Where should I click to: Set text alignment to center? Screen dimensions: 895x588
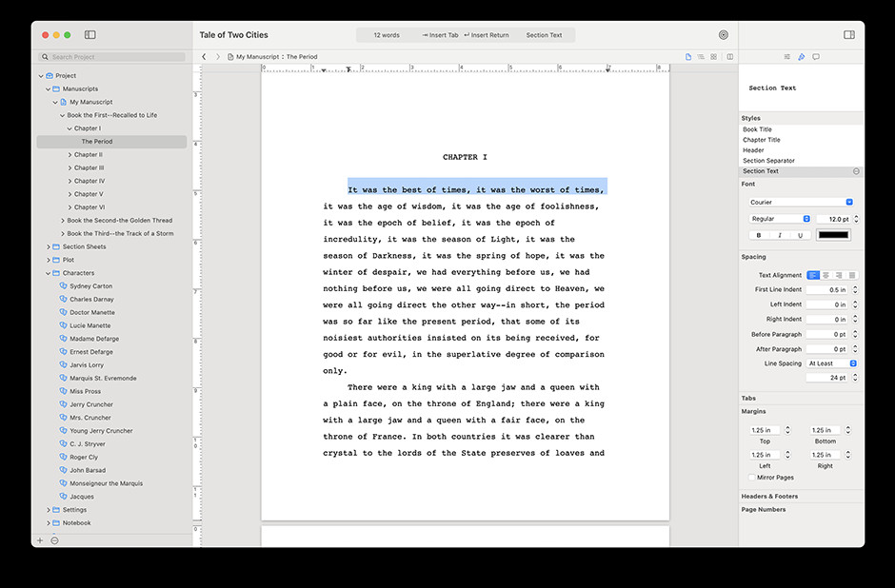click(x=825, y=275)
